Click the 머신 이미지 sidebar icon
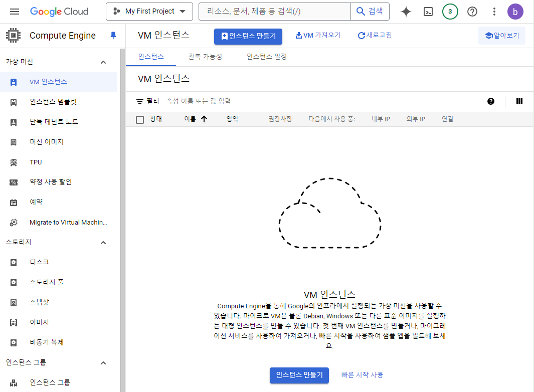 pyautogui.click(x=13, y=142)
